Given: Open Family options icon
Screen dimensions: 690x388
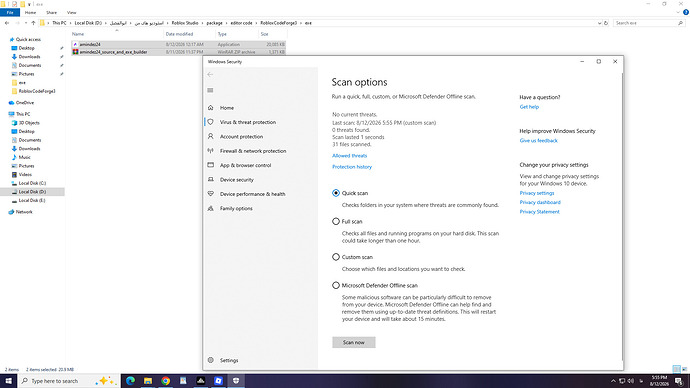Looking at the screenshot, I should point(210,209).
